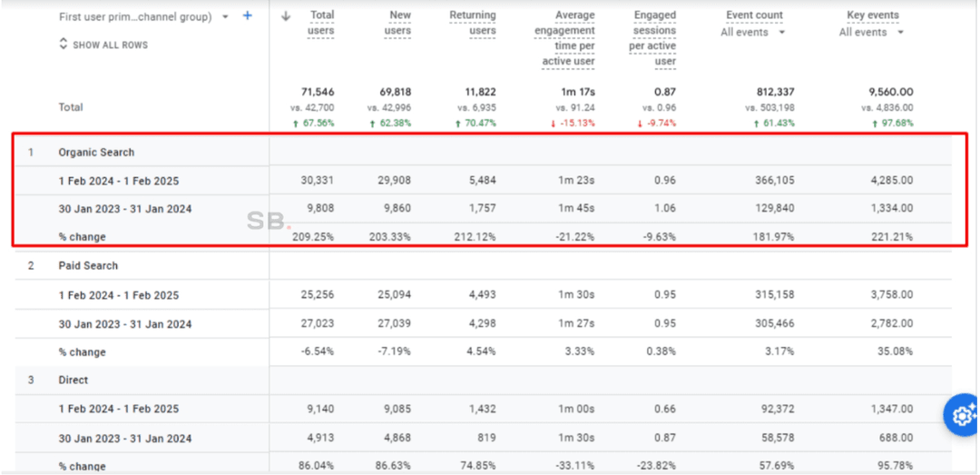Click the 71,546 total users summary value
Screen dimensions: 980x475
[318, 92]
